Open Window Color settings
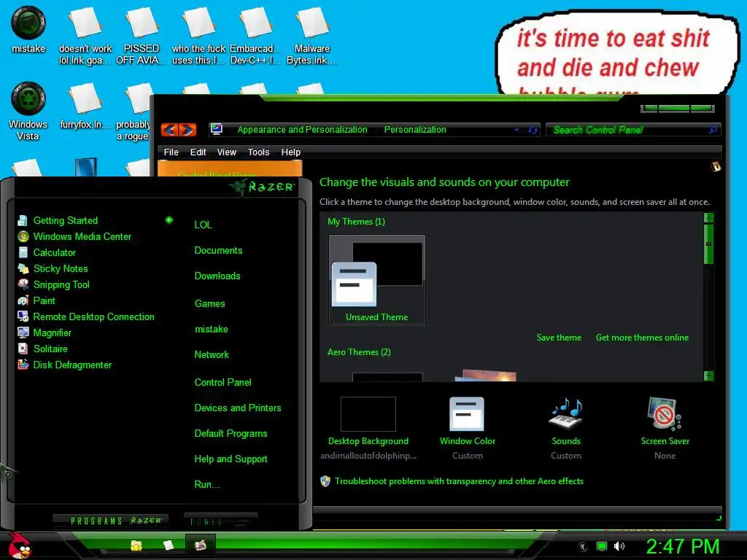The height and width of the screenshot is (560, 747). (x=468, y=427)
